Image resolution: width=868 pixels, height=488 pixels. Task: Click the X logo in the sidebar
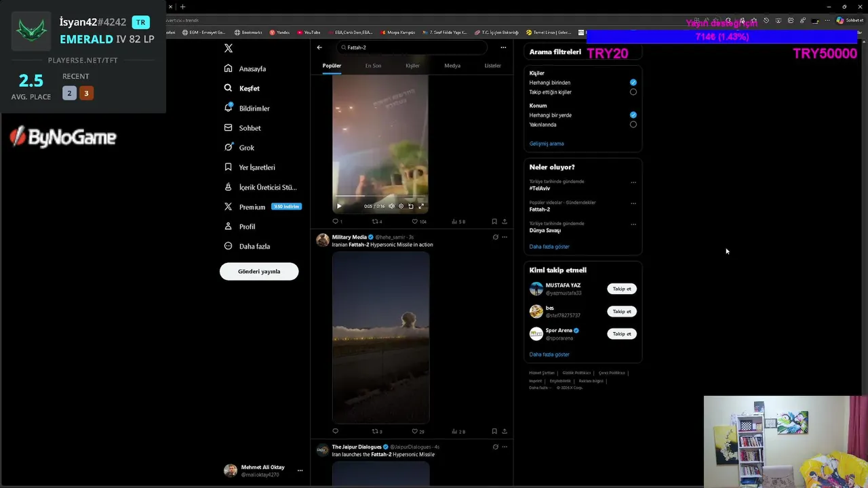[229, 48]
